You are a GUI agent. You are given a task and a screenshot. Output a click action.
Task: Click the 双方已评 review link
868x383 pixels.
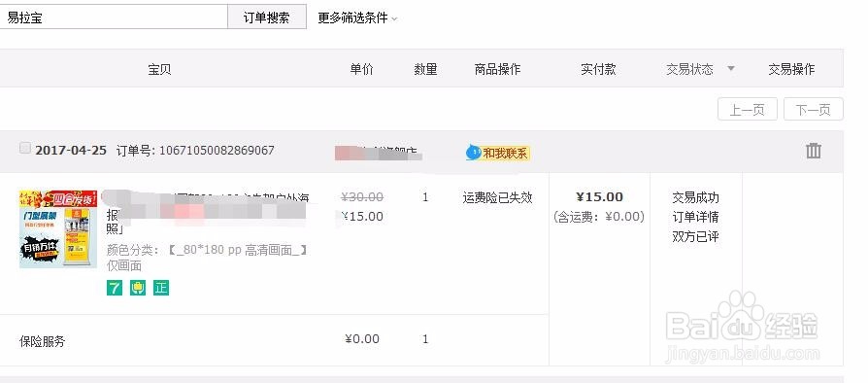pos(695,236)
